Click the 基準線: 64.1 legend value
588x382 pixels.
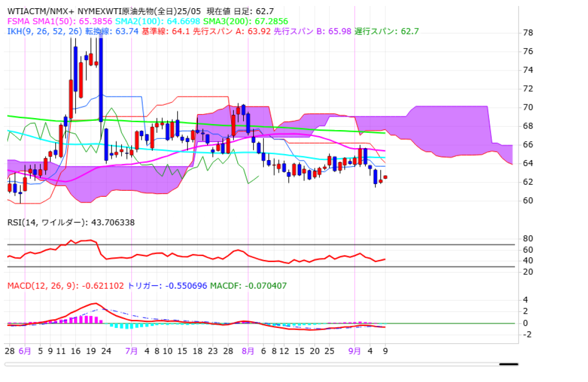[166, 32]
